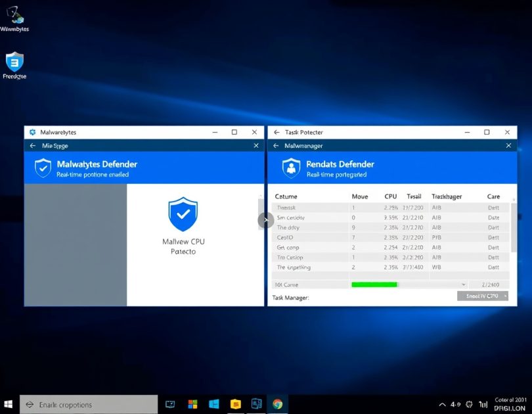Sort by the Care column header
This screenshot has width=532, height=414.
(493, 196)
